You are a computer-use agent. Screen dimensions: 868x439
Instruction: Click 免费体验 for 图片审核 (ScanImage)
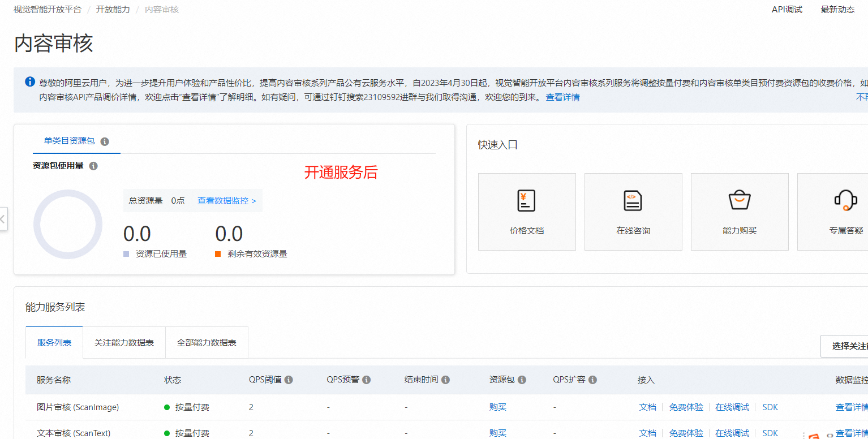point(686,407)
